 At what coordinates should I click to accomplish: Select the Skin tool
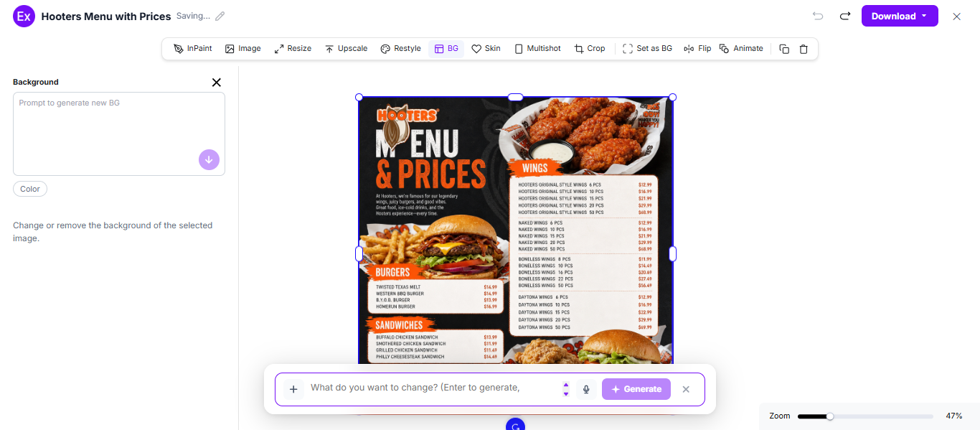(486, 49)
